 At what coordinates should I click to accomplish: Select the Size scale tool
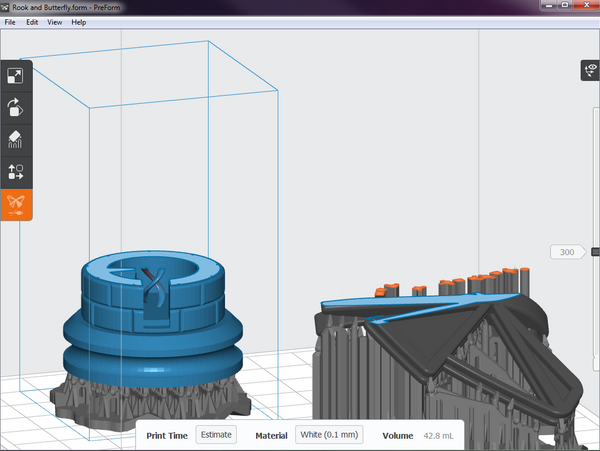(16, 76)
